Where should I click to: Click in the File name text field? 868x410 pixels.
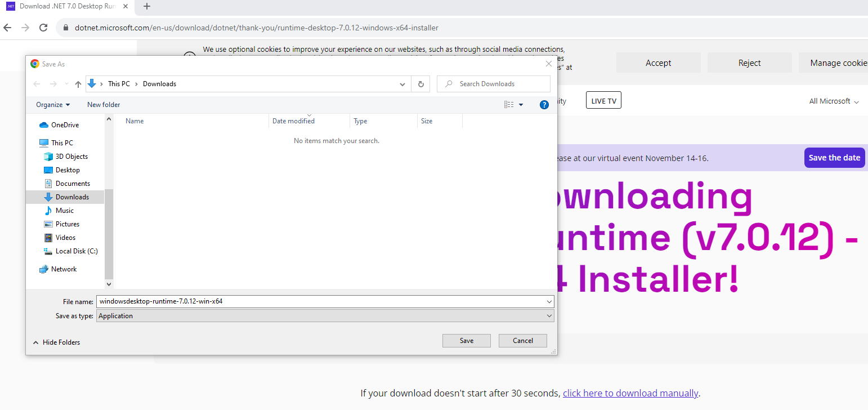(x=321, y=301)
